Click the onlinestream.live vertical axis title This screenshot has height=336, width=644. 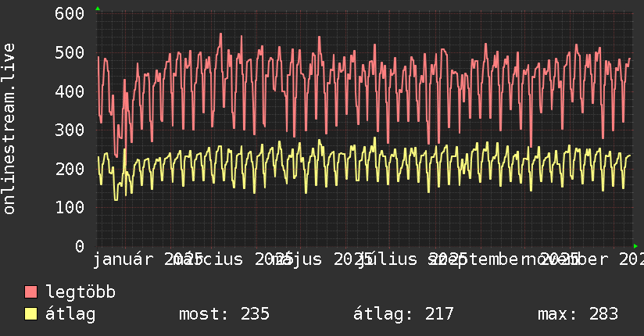click(9, 129)
